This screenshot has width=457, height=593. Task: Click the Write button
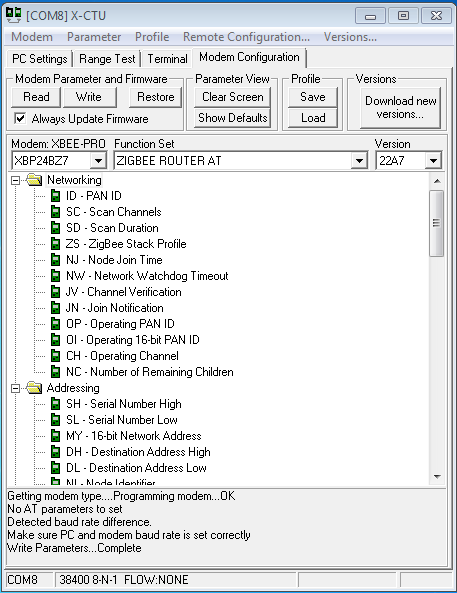[89, 97]
